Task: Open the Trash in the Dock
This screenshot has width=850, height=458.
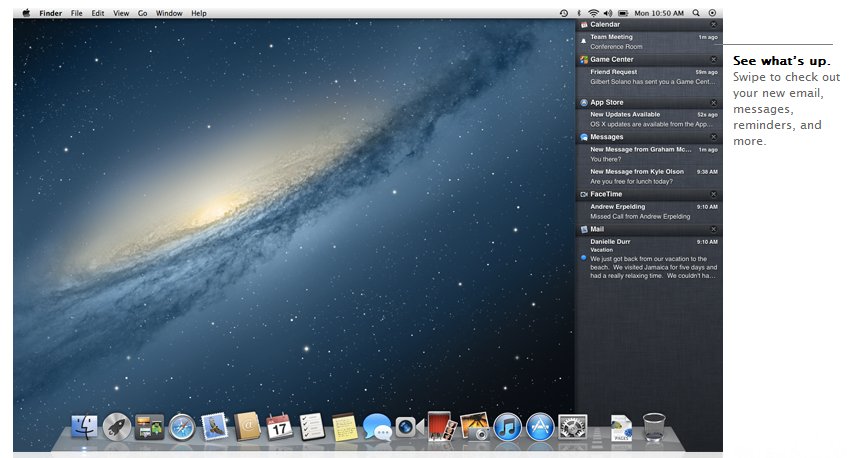Action: point(654,427)
